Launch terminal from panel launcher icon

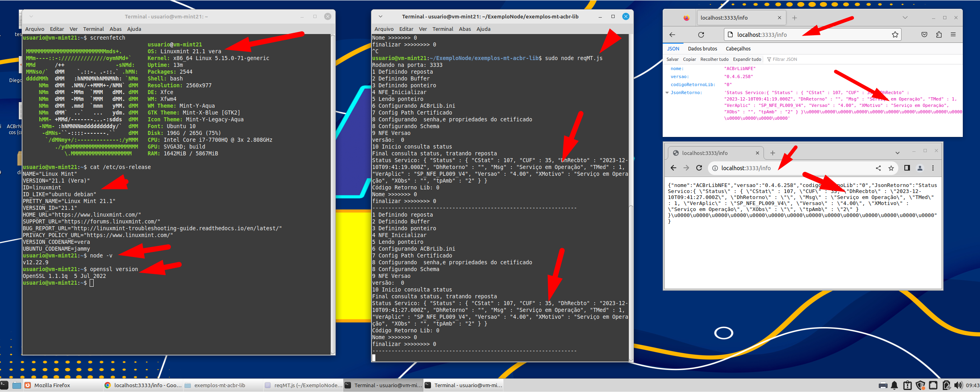pos(4,385)
